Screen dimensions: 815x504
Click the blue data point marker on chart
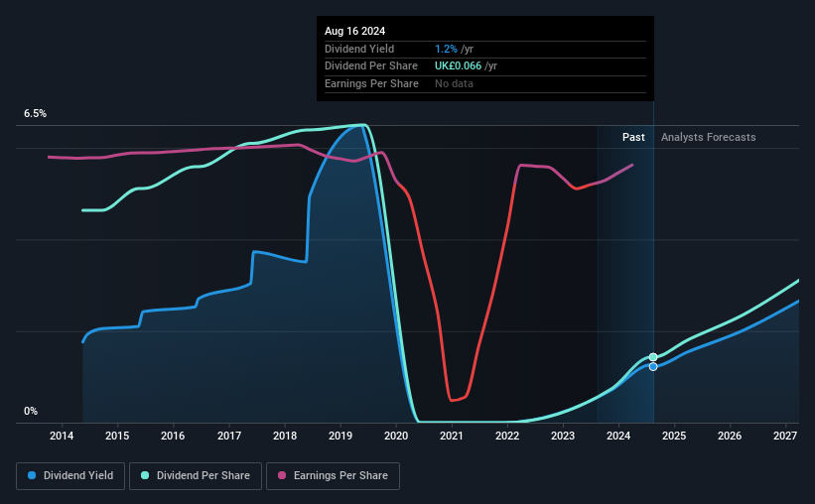pyautogui.click(x=653, y=367)
